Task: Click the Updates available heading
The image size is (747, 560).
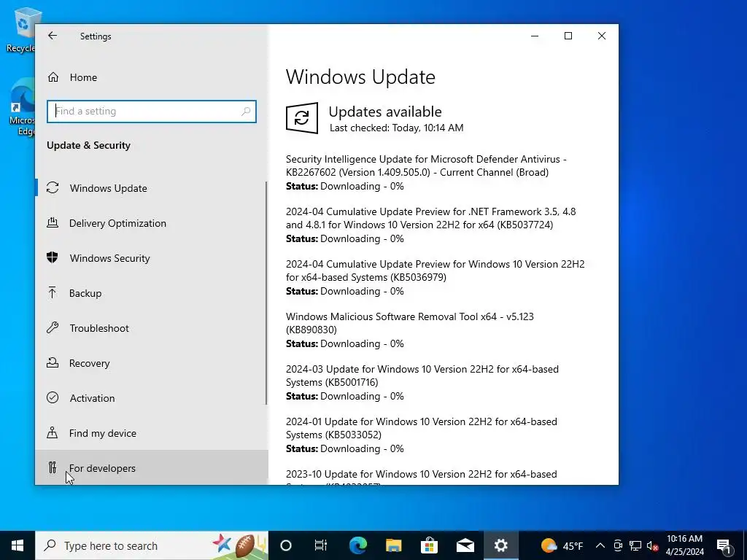Action: pos(385,112)
